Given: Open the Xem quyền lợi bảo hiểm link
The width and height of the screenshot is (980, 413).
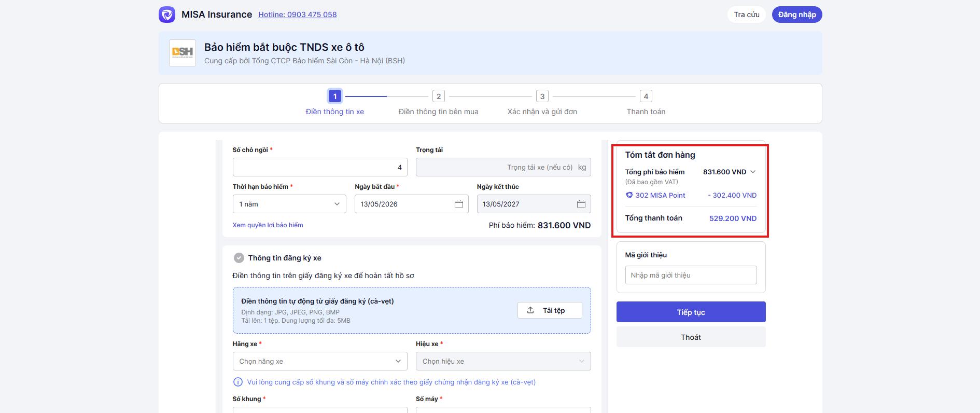Looking at the screenshot, I should (x=268, y=225).
